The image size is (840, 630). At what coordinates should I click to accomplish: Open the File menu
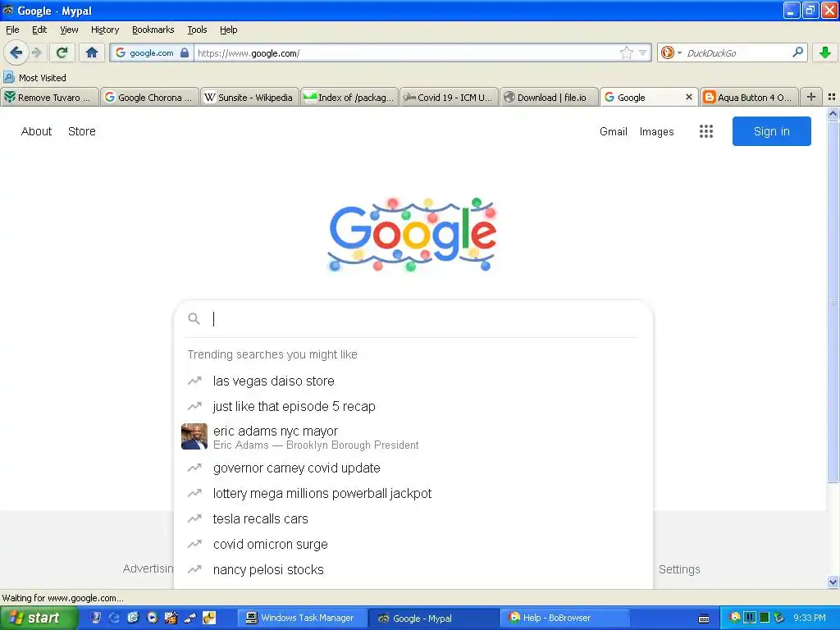pos(12,30)
